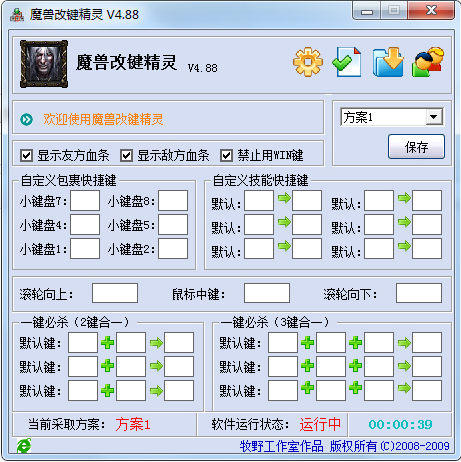Click the app icon in the title bar
Image resolution: width=461 pixels, height=462 pixels.
(x=17, y=15)
